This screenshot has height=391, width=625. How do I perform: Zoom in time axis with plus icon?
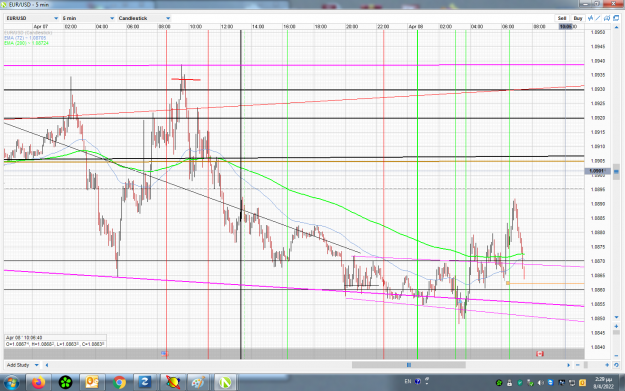click(607, 365)
